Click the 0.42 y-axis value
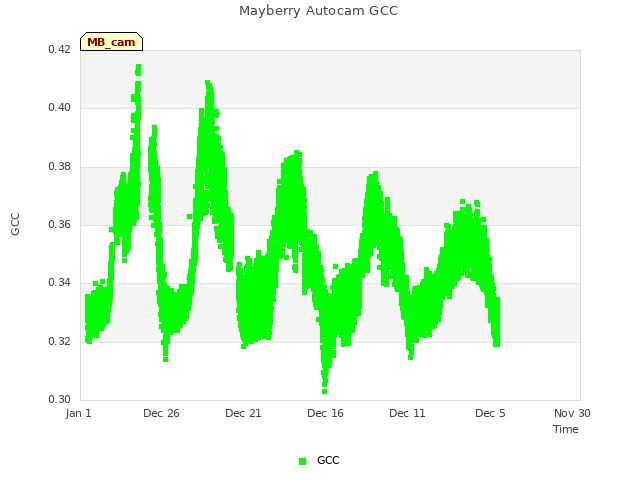The image size is (640, 480). (x=60, y=49)
